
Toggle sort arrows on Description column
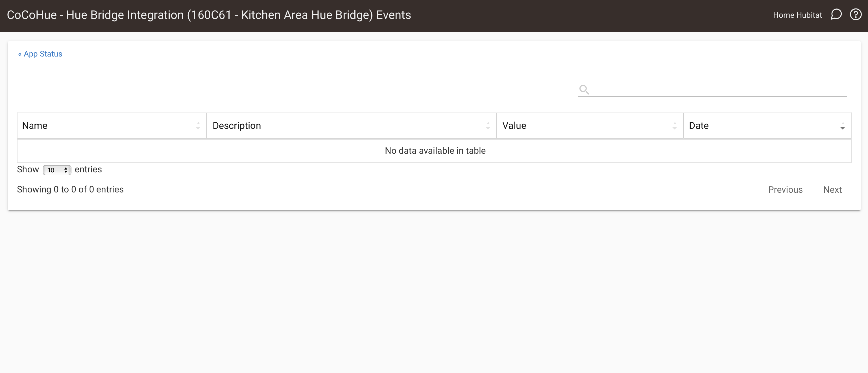pos(488,126)
